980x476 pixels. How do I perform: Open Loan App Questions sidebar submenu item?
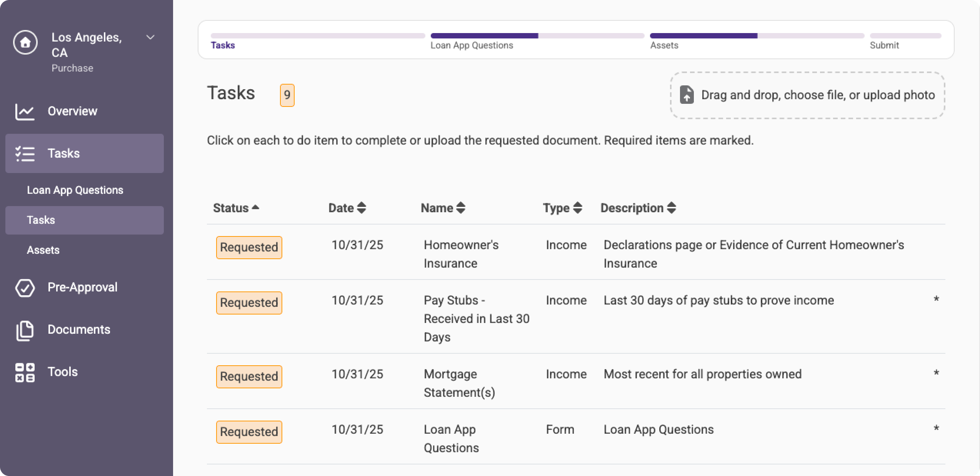pyautogui.click(x=75, y=190)
